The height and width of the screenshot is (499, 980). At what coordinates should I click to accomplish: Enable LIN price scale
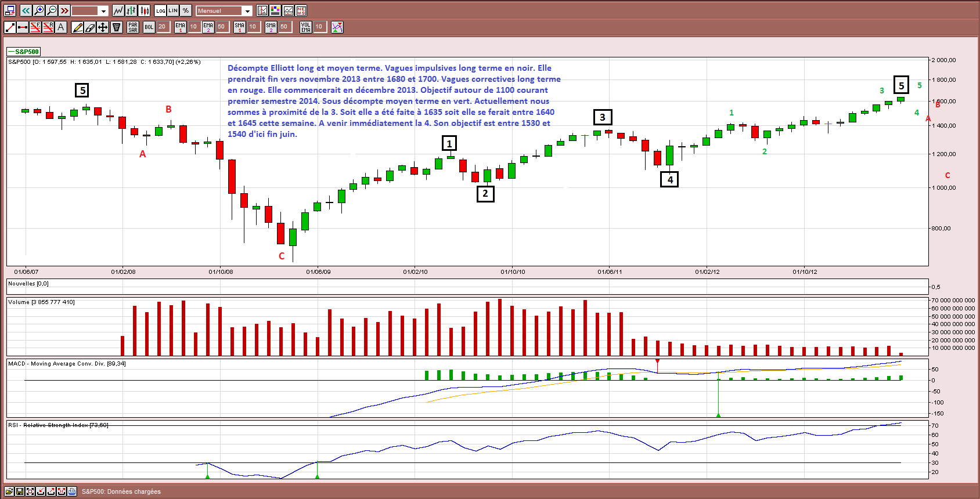click(x=173, y=10)
